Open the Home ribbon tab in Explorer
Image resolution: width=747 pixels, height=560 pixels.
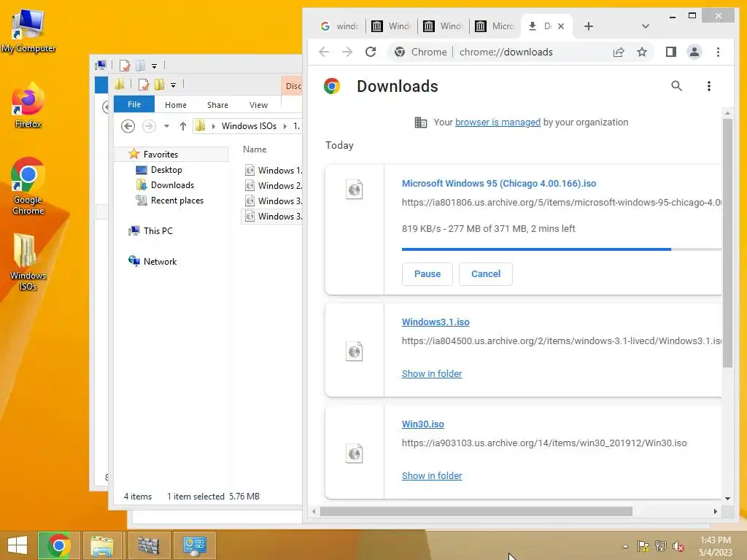point(176,105)
